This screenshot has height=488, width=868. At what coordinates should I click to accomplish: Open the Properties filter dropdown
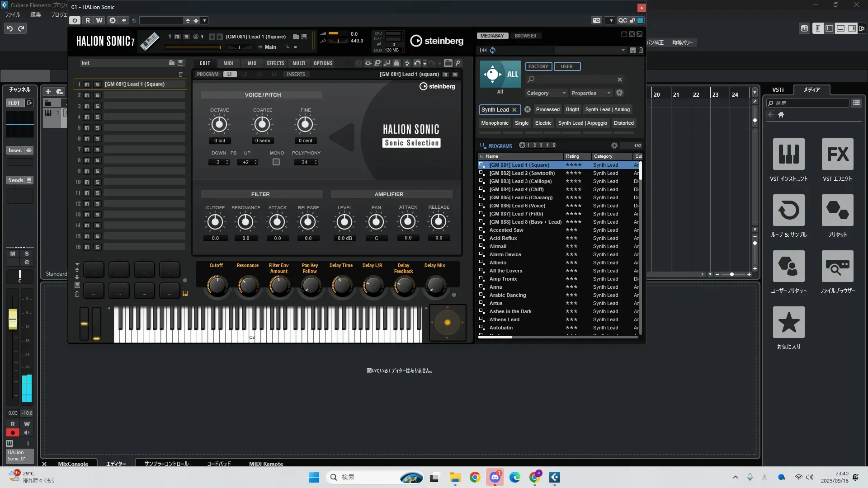[591, 93]
